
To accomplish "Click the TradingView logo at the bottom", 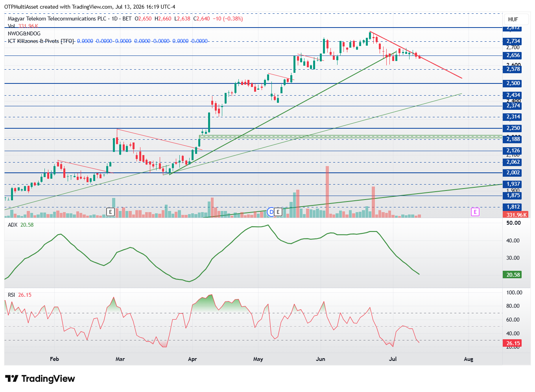I will coord(40,379).
